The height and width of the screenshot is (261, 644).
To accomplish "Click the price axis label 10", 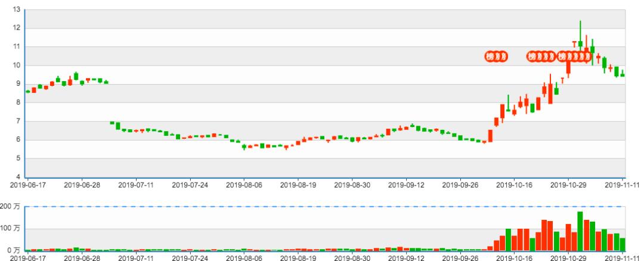I will (x=17, y=66).
